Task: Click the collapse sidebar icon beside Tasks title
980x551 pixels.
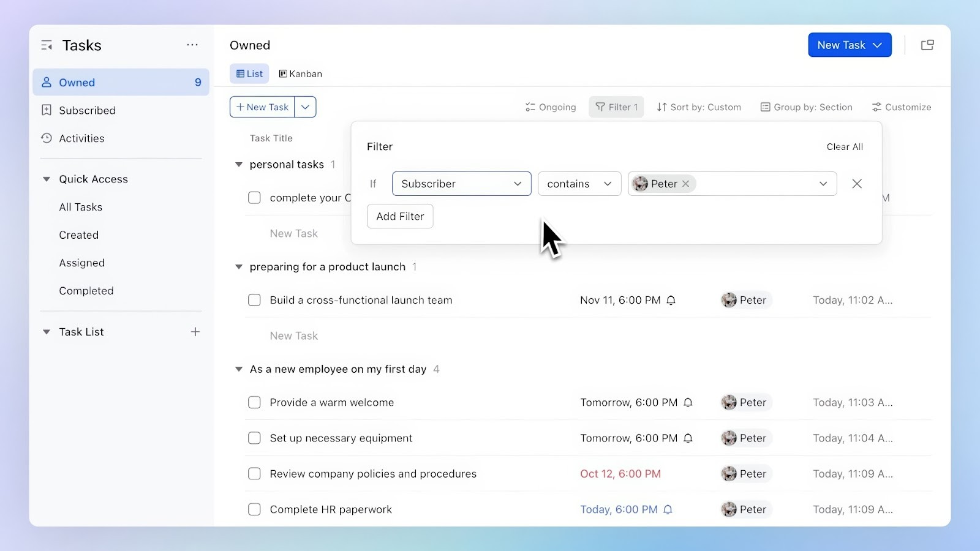Action: [47, 45]
